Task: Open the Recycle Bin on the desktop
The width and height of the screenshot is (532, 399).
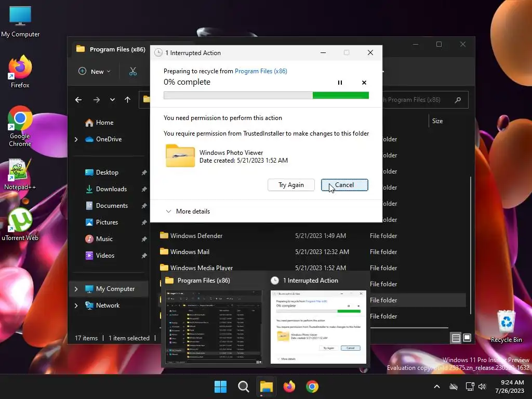Action: point(506,326)
